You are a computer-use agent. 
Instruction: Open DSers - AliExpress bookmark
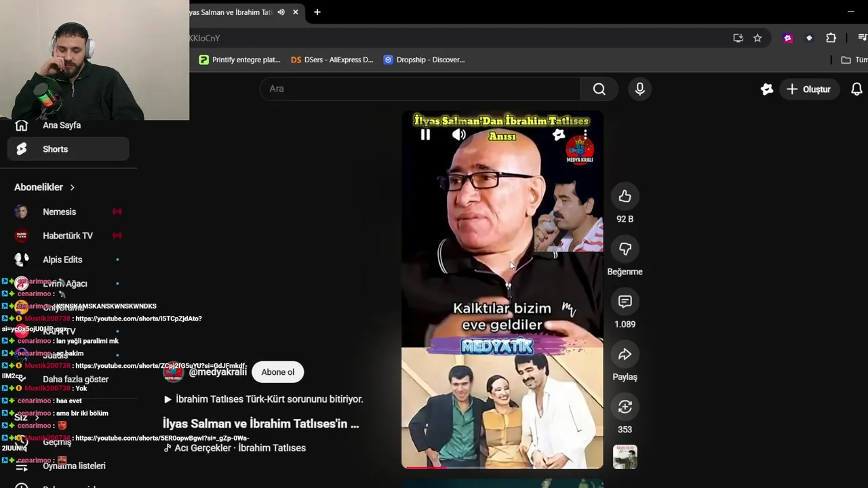coord(332,60)
